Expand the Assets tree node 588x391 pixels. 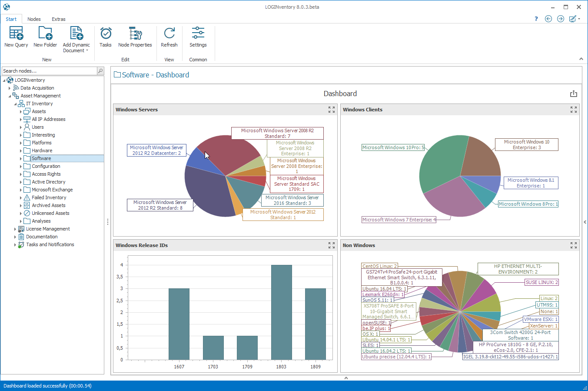[x=21, y=111]
